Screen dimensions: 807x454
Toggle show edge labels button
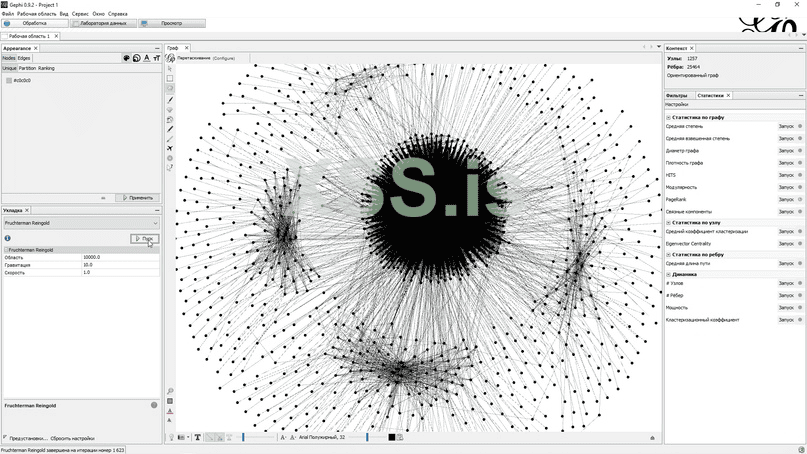[230, 438]
